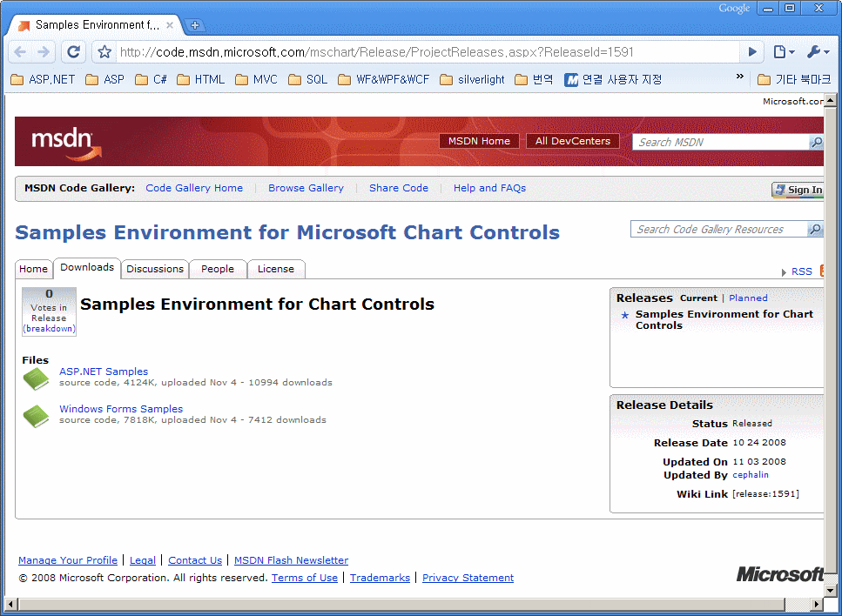Open the page menu dropdown
842x616 pixels.
[x=783, y=52]
